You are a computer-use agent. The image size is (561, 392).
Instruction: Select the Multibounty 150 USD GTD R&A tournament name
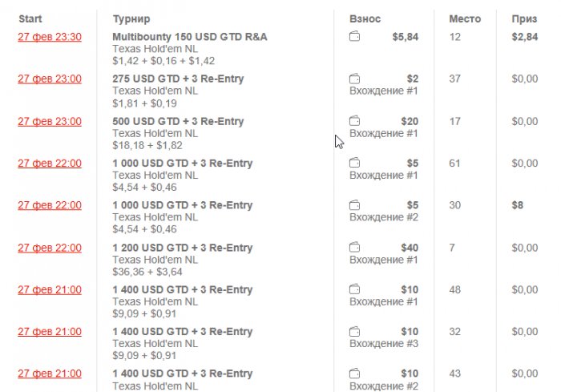(190, 37)
